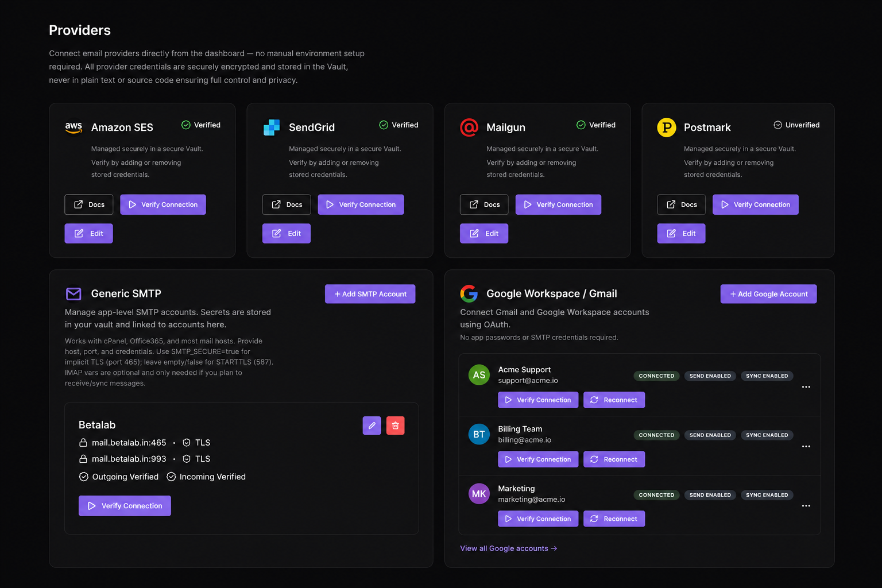This screenshot has height=588, width=882.
Task: Click SYNC ENABLED badge on Marketing
Action: [767, 495]
